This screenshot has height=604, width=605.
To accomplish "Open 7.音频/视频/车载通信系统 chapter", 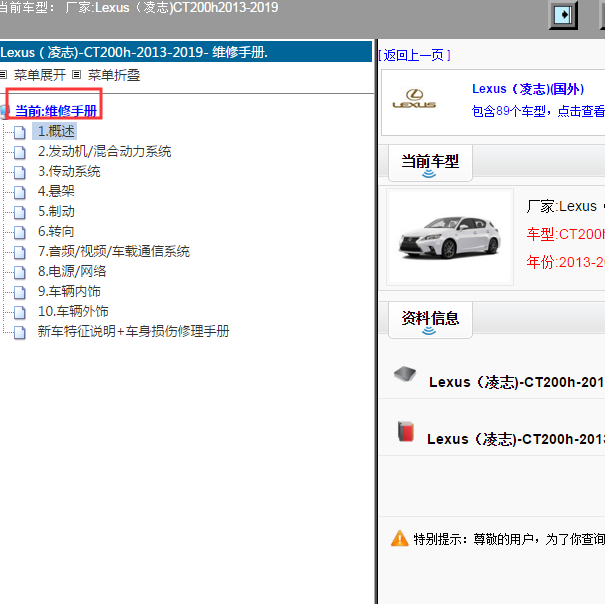I will point(113,252).
